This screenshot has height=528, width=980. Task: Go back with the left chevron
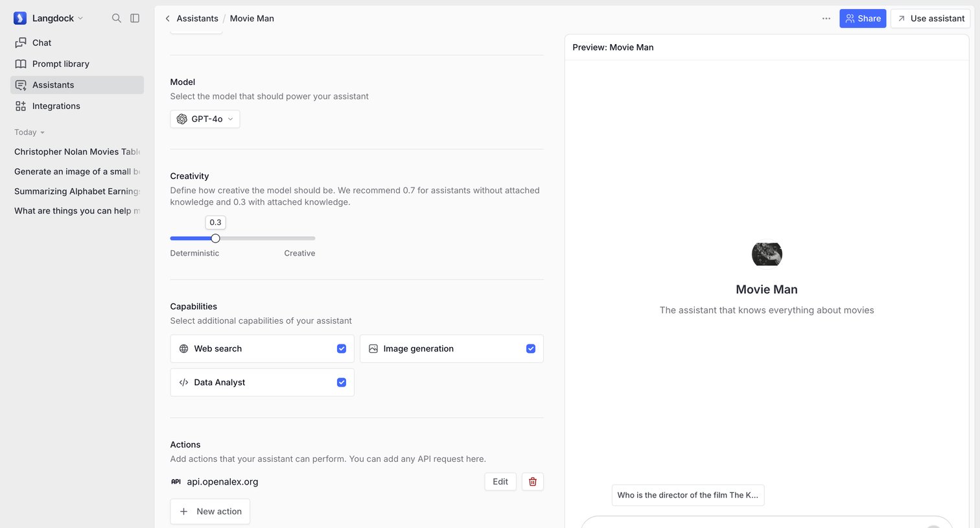pos(167,19)
